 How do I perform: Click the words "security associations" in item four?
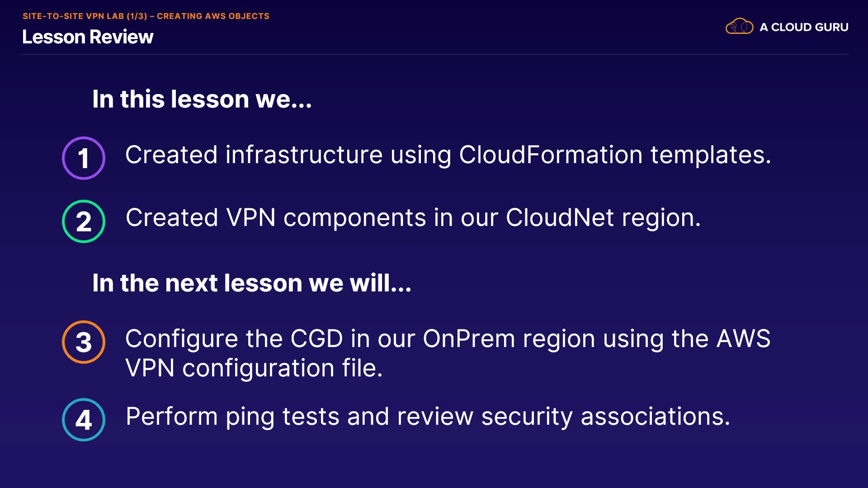(605, 416)
